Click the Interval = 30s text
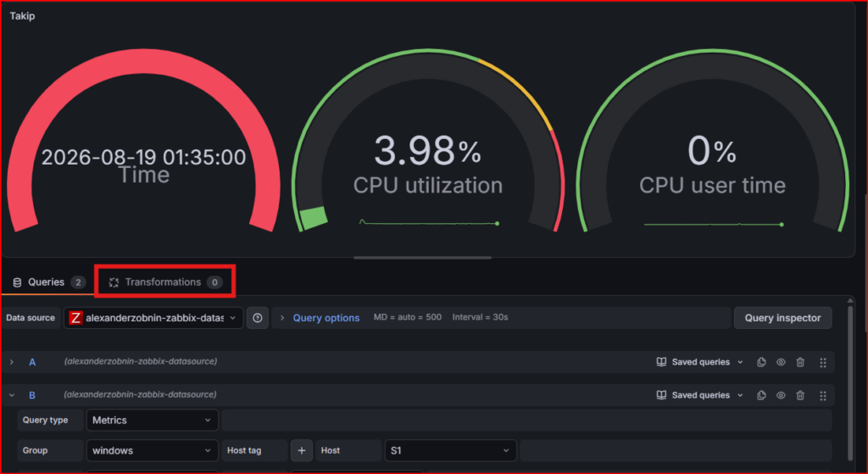 [x=480, y=317]
